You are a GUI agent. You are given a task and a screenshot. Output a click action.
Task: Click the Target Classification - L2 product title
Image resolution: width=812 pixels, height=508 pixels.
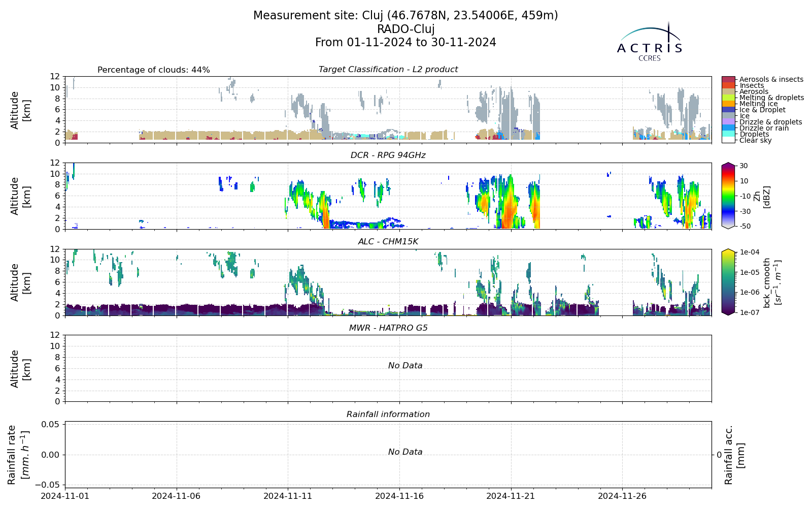(388, 70)
